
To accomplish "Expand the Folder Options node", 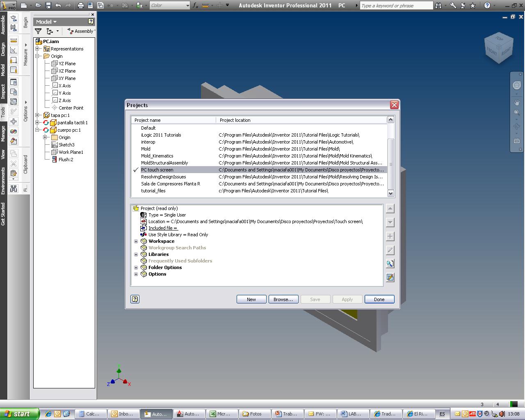I will [136, 267].
